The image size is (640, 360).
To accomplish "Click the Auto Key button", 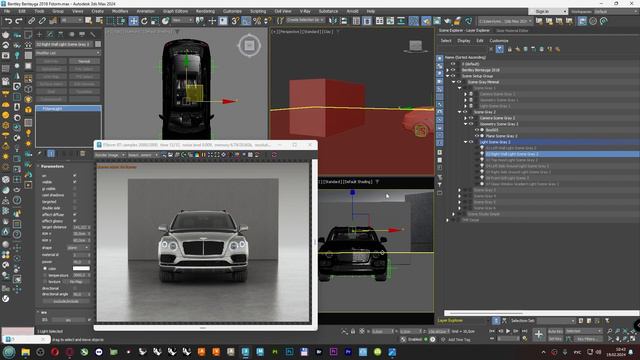I will [556, 331].
